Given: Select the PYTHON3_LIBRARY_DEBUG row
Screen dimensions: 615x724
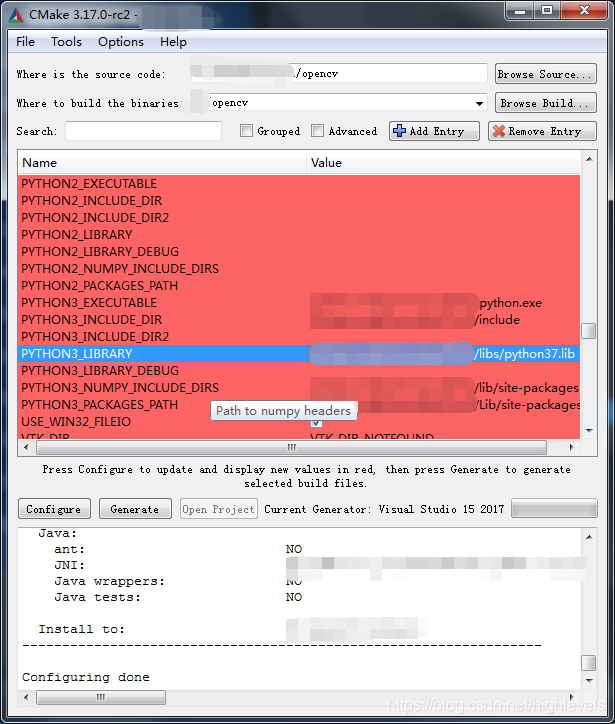Looking at the screenshot, I should 299,371.
